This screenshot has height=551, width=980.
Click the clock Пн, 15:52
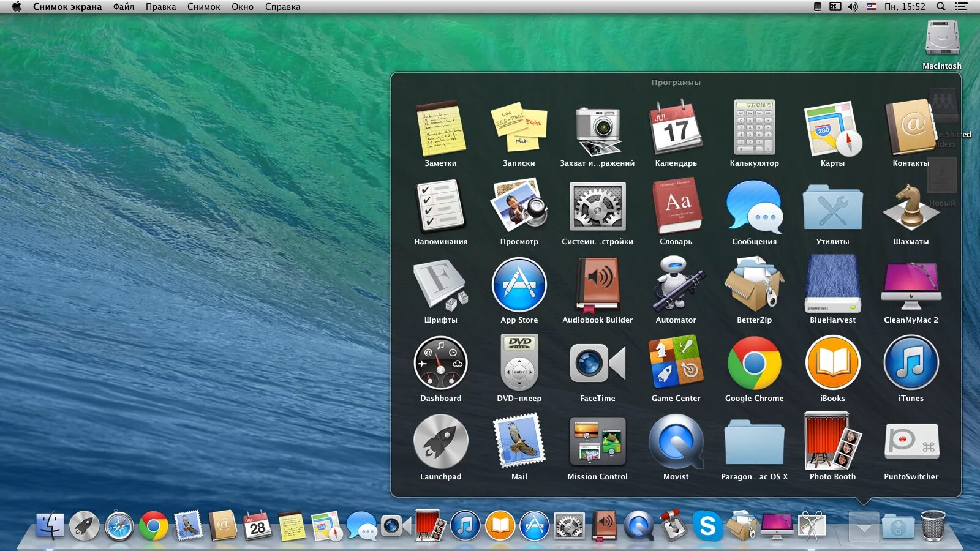905,7
